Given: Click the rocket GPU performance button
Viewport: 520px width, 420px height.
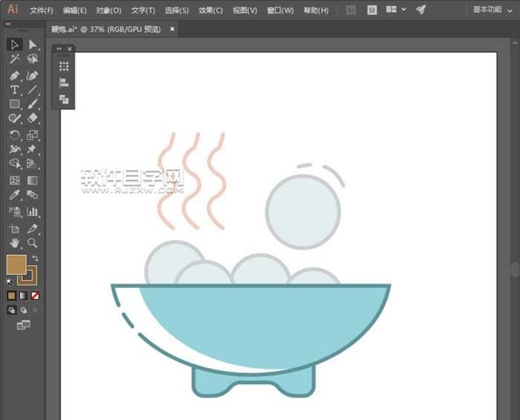Looking at the screenshot, I should pyautogui.click(x=420, y=10).
